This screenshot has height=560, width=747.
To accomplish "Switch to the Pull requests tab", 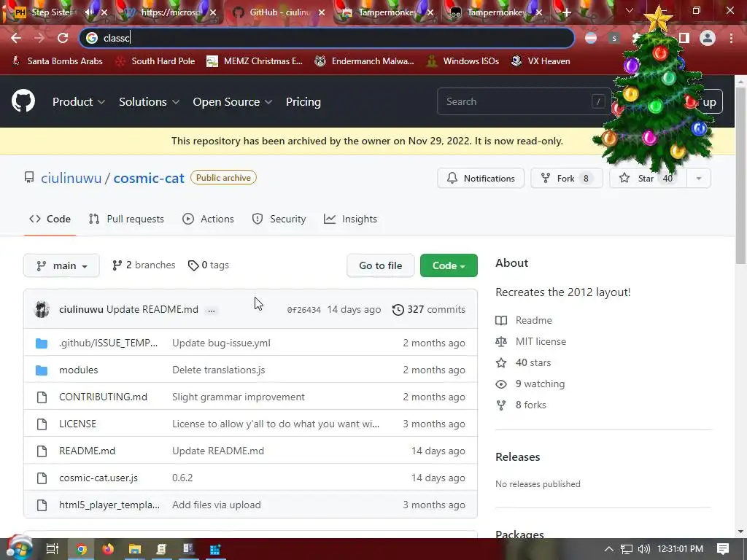I will 126,219.
